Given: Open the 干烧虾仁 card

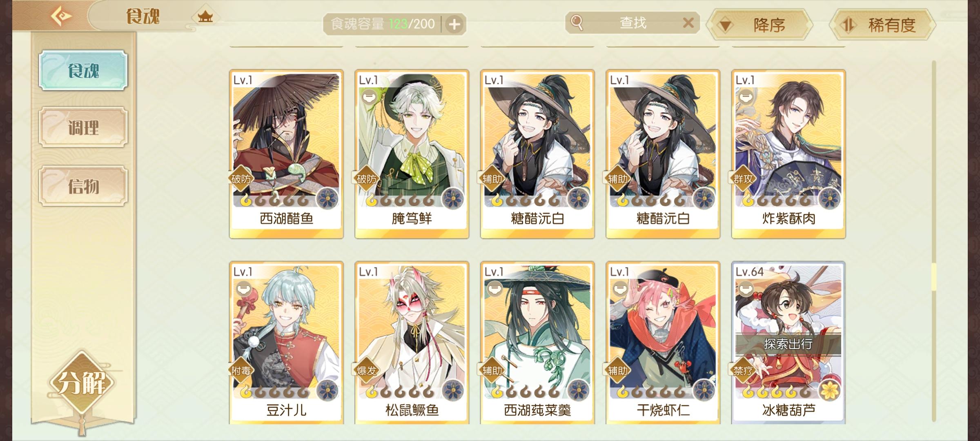Looking at the screenshot, I should coord(663,343).
